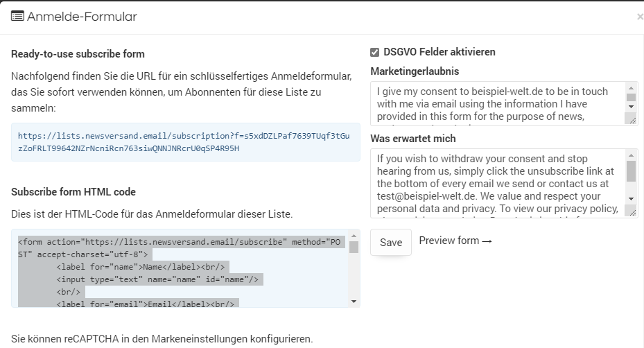The image size is (644, 348).
Task: Click the subscription URL code box
Action: click(x=186, y=142)
